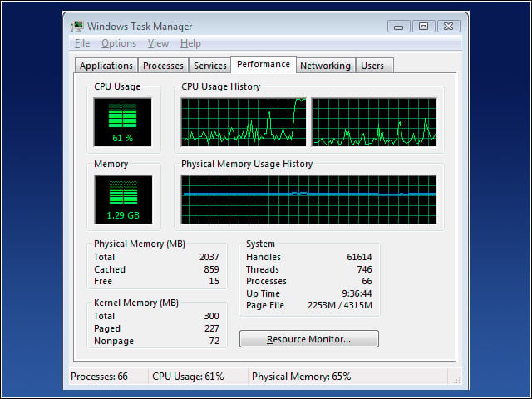The height and width of the screenshot is (399, 532).
Task: Click the Physical Memory Total value 2037
Action: pyautogui.click(x=209, y=257)
